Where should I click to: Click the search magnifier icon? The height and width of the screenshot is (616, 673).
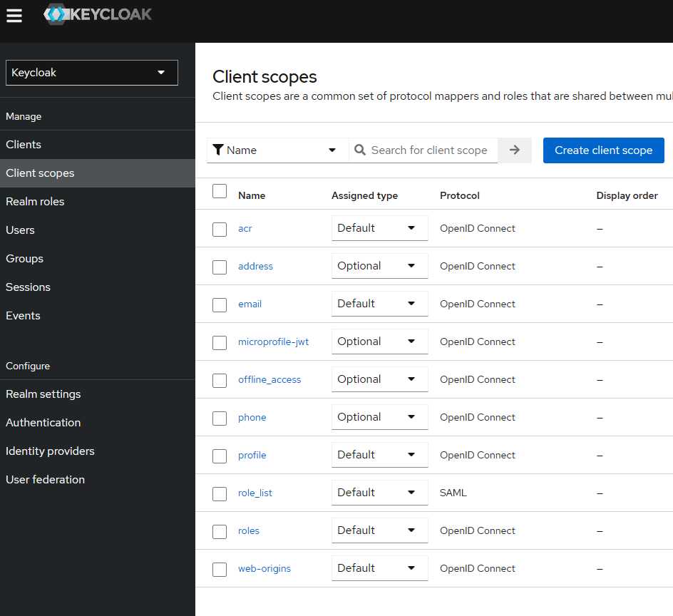360,150
